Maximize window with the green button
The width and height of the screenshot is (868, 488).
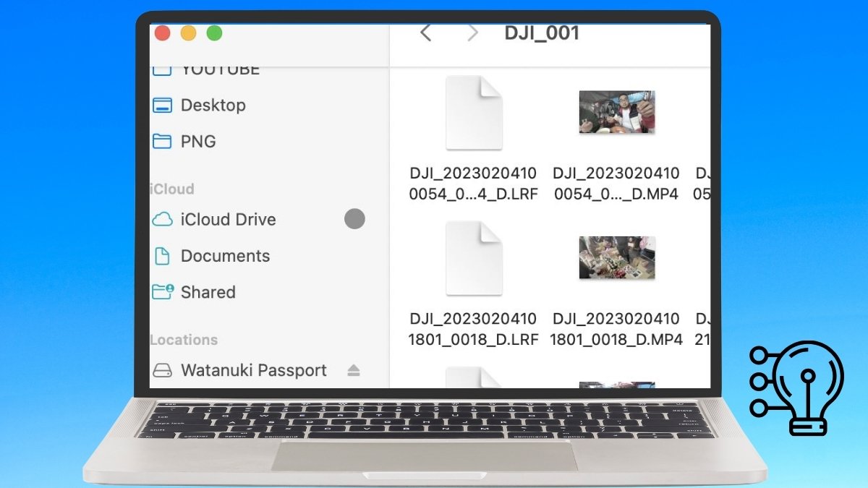214,33
